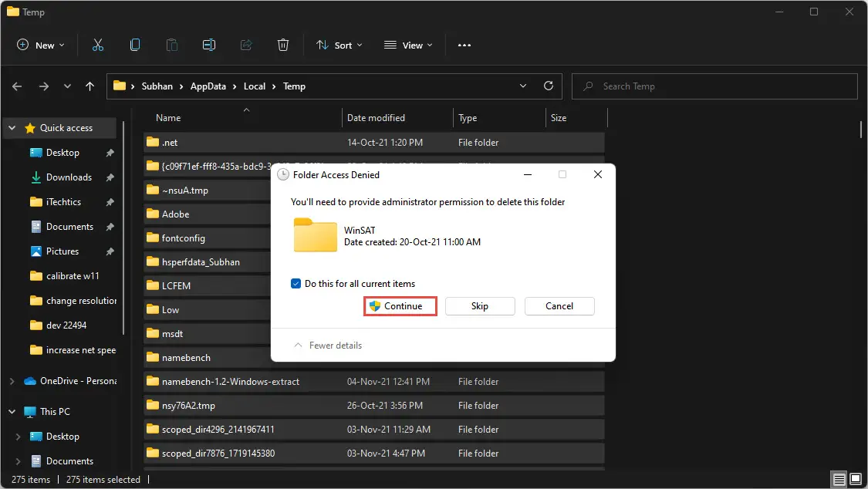Click the pin icon next to Downloads
The image size is (868, 489).
tap(110, 177)
